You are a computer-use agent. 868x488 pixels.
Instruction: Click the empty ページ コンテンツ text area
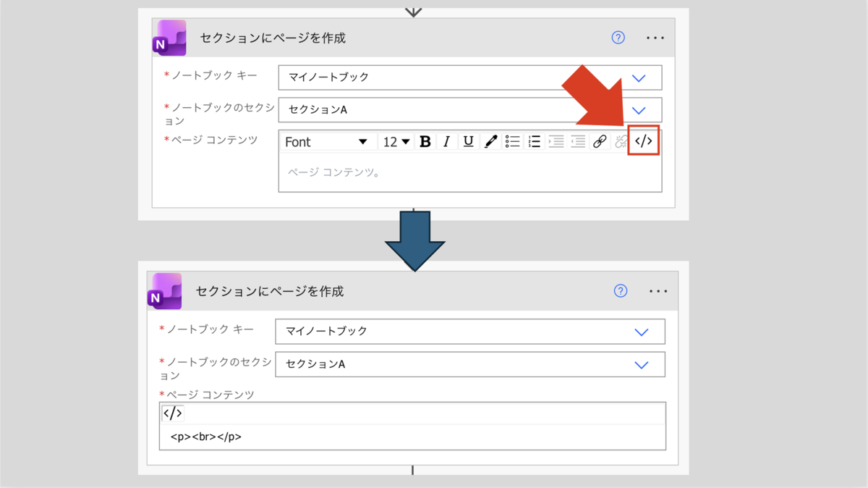pos(470,172)
